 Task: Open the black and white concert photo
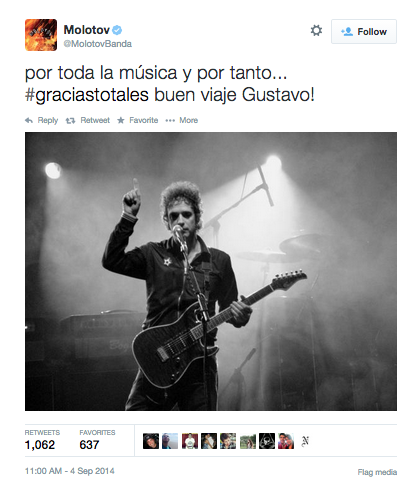(211, 271)
